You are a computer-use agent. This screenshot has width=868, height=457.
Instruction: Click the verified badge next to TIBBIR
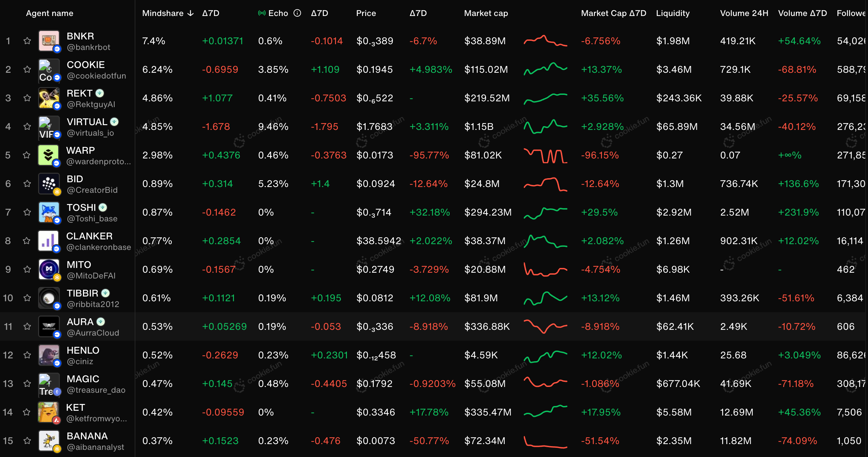pyautogui.click(x=106, y=293)
